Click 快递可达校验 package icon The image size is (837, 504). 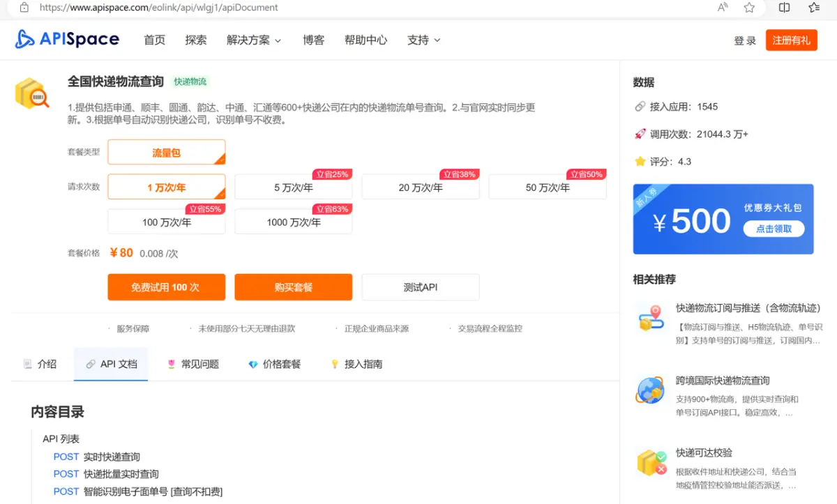tap(651, 463)
